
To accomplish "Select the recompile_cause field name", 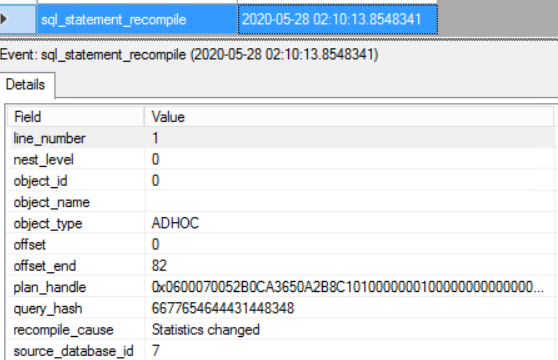I will pos(63,330).
